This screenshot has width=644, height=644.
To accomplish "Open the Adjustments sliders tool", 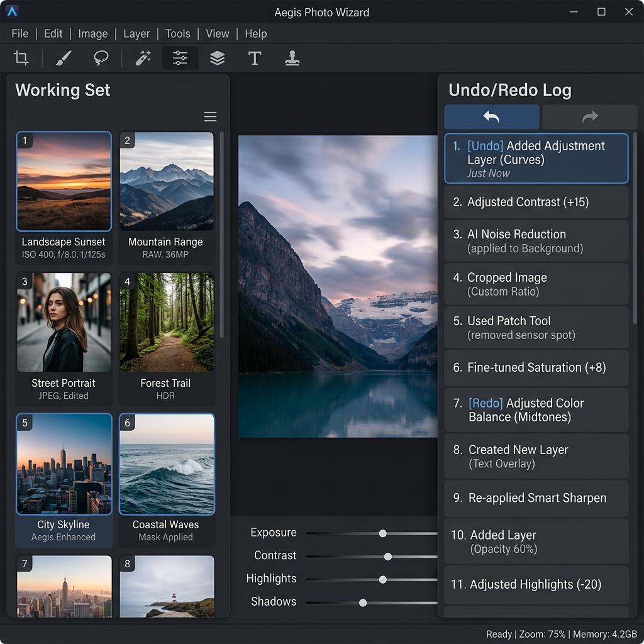I will pos(180,58).
